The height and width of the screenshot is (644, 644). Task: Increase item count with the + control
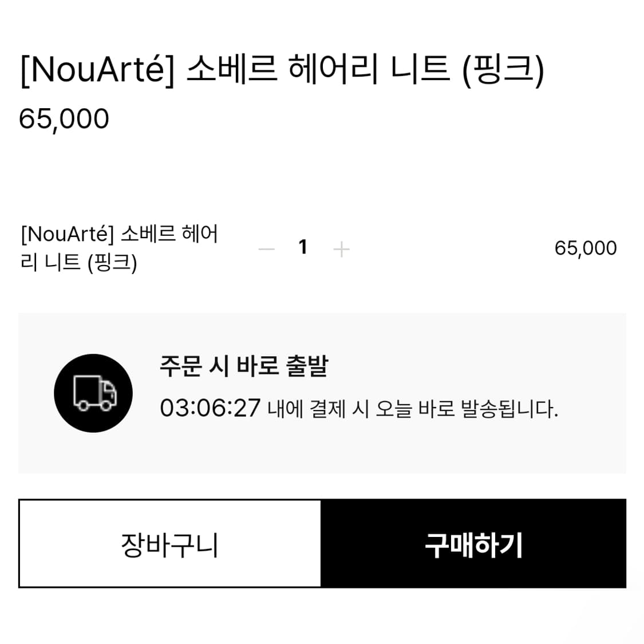[341, 248]
